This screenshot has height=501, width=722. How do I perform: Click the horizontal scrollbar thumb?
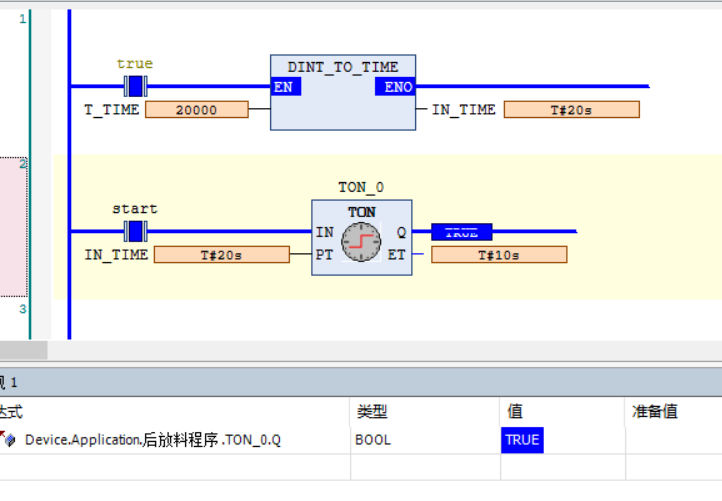coord(23,350)
